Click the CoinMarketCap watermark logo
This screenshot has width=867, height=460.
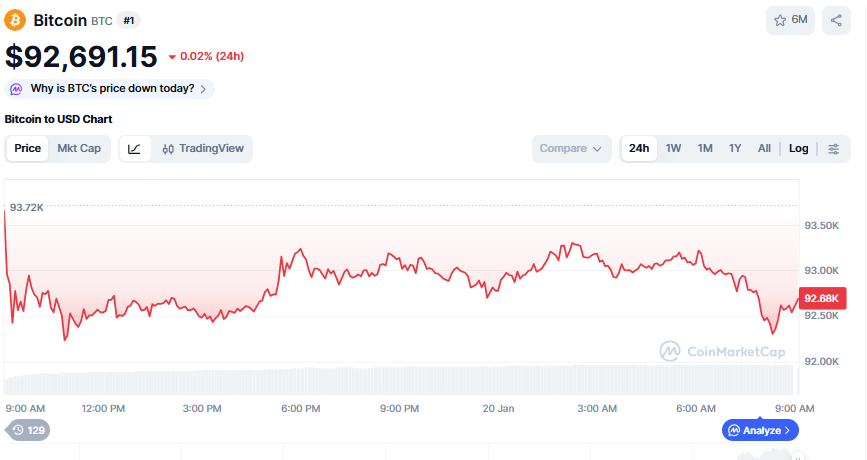point(722,351)
